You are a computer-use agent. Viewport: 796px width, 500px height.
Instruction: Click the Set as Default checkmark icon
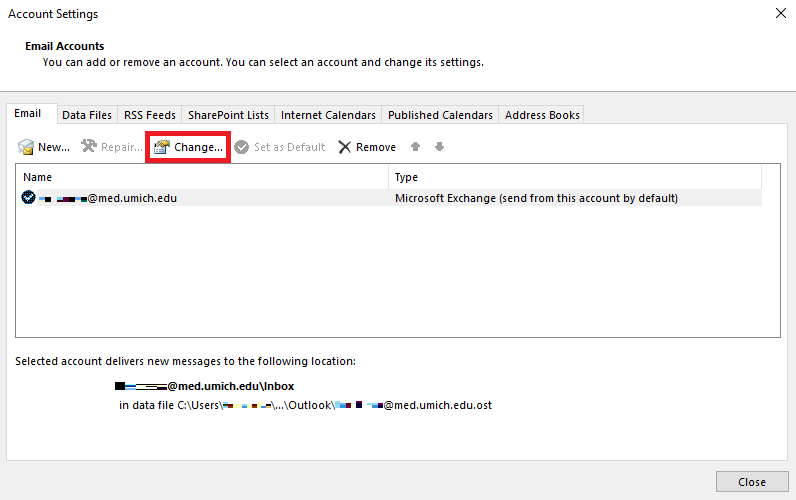pos(242,147)
